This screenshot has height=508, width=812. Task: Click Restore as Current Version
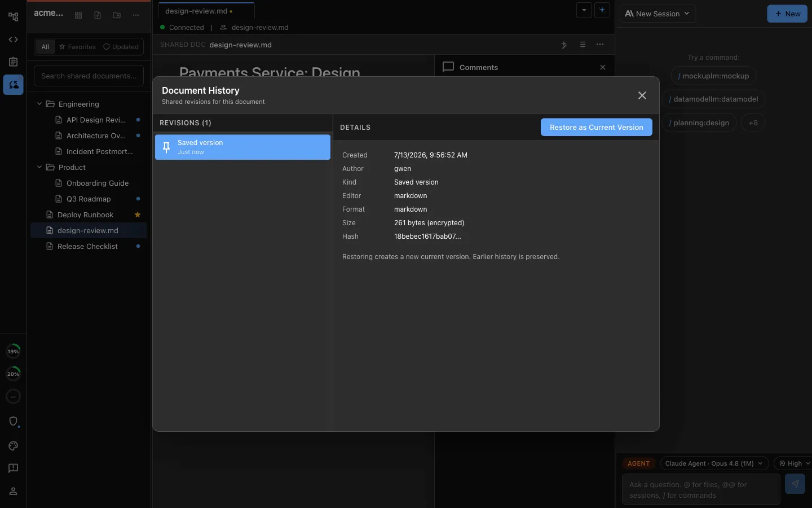597,127
